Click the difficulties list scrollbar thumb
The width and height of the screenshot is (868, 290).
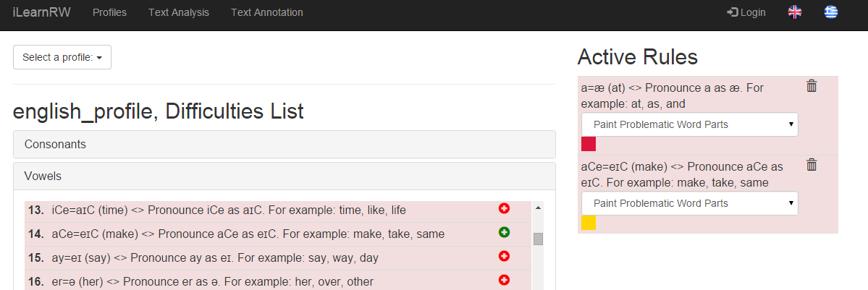coord(537,239)
